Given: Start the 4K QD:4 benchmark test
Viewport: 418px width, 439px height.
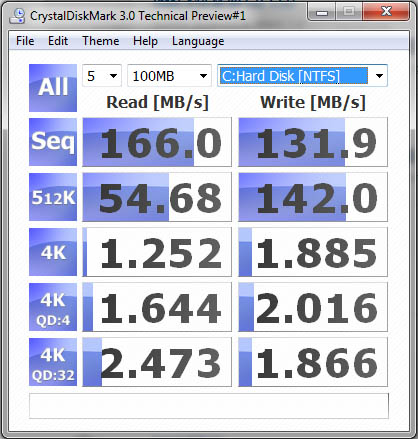Looking at the screenshot, I should 53,307.
